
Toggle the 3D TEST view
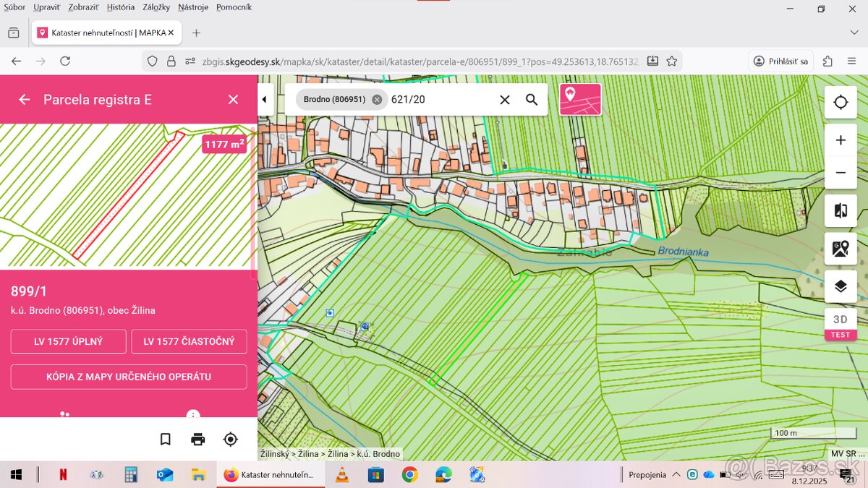point(841,324)
